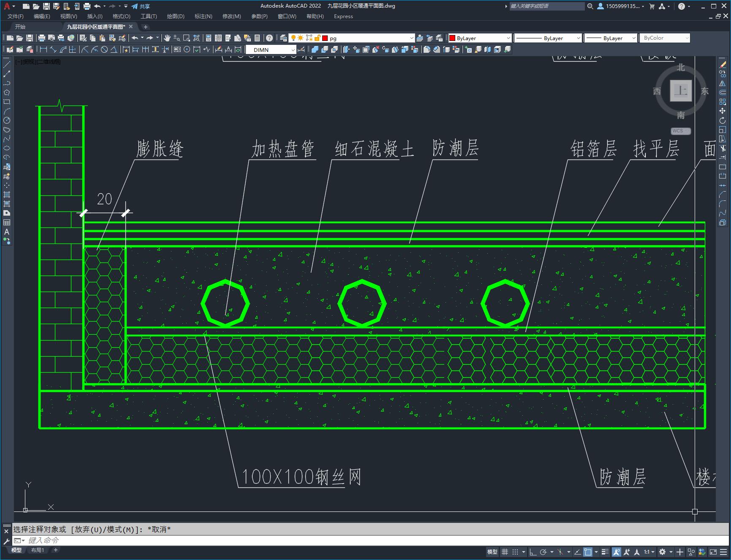The image size is (731, 560).
Task: Open the ByLayer lineweight dropdown
Action: pyautogui.click(x=611, y=38)
